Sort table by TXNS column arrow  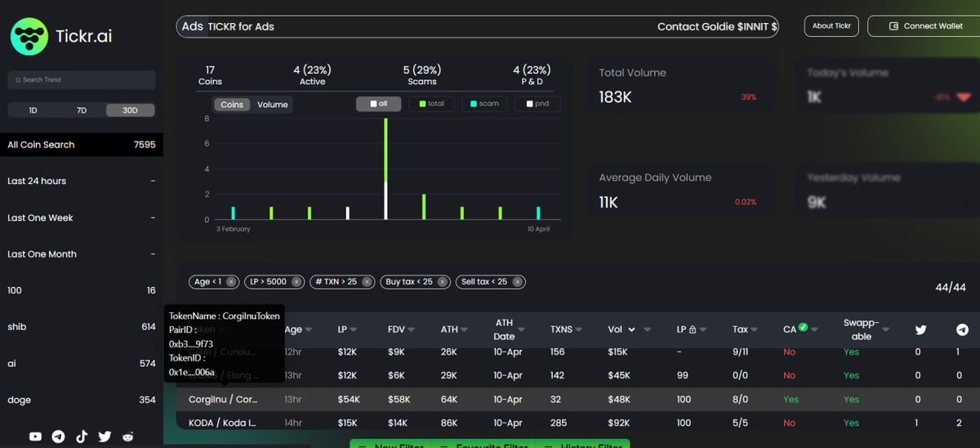pyautogui.click(x=579, y=330)
